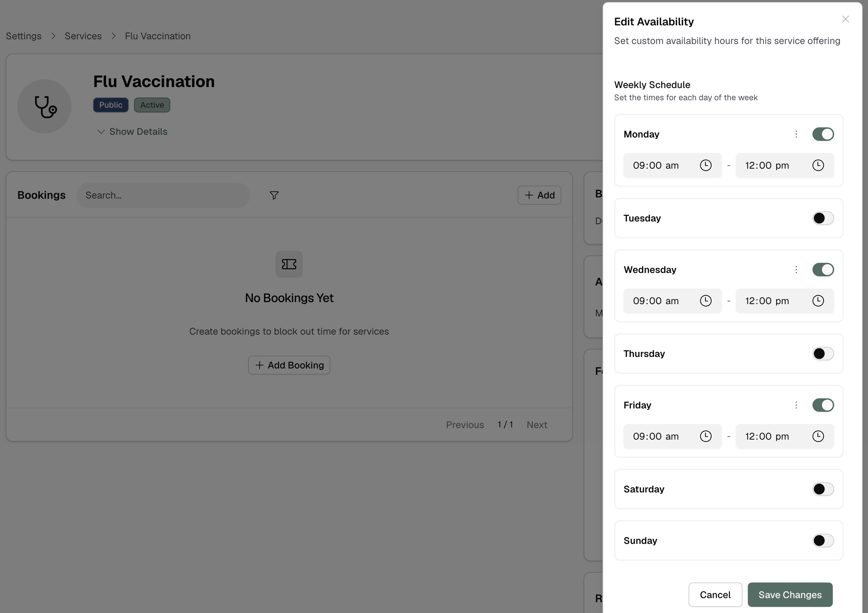Close the Edit Availability panel
This screenshot has width=868, height=613.
click(845, 19)
